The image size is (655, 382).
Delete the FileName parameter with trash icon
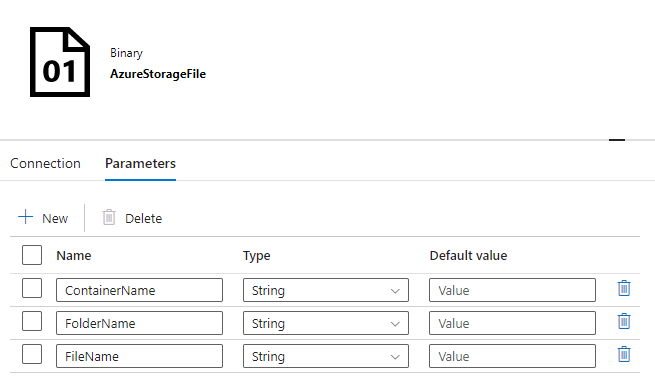[624, 354]
